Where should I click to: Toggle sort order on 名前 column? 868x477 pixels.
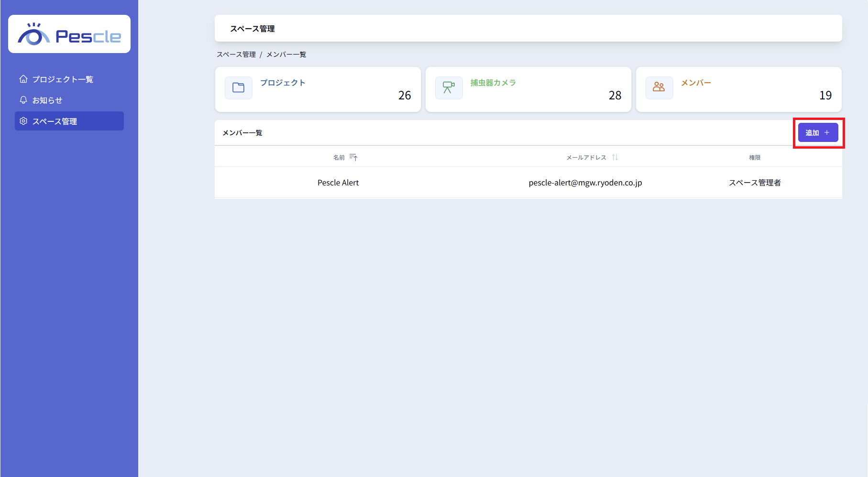pos(353,157)
